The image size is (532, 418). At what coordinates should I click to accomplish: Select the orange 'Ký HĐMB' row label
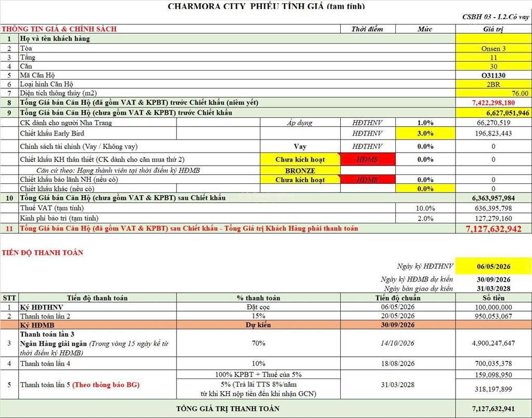point(37,325)
